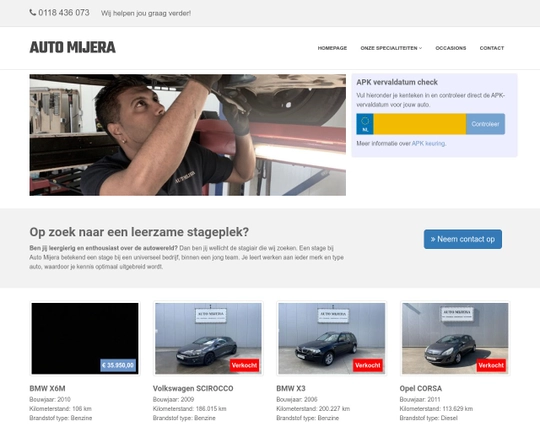Image resolution: width=540 pixels, height=432 pixels.
Task: Open the Volkswagen SCIROCCO car photo
Action: pos(208,338)
